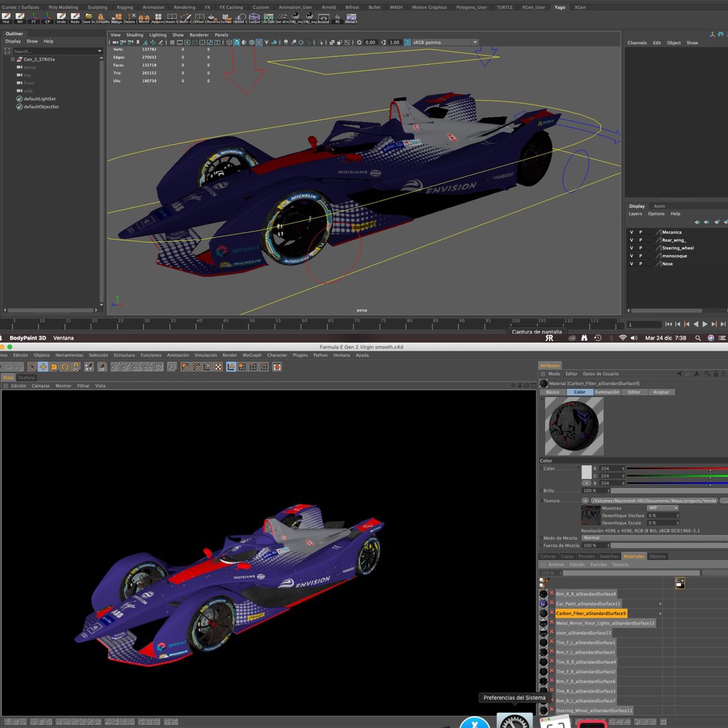
Task: Toggle visibility V of Rear_wing_ layer
Action: (631, 240)
